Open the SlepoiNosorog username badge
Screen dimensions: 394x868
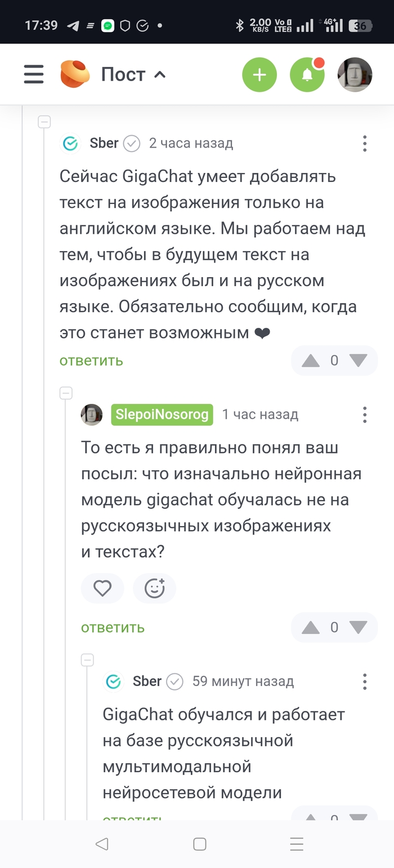point(162,415)
